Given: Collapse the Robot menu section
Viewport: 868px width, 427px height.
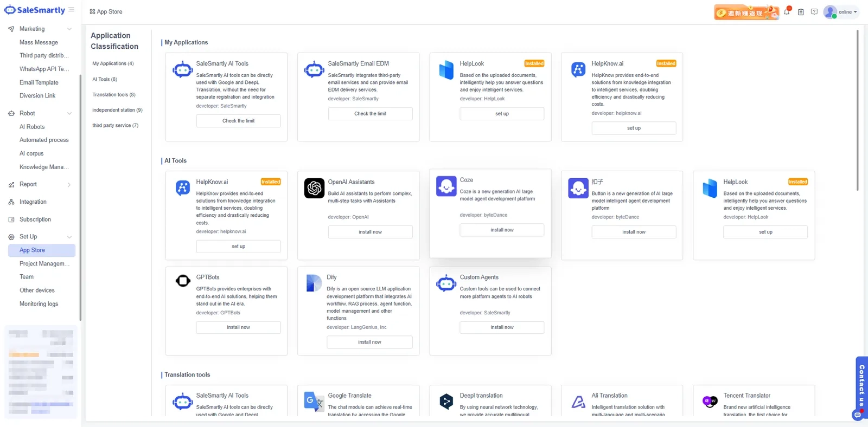Looking at the screenshot, I should tap(69, 114).
